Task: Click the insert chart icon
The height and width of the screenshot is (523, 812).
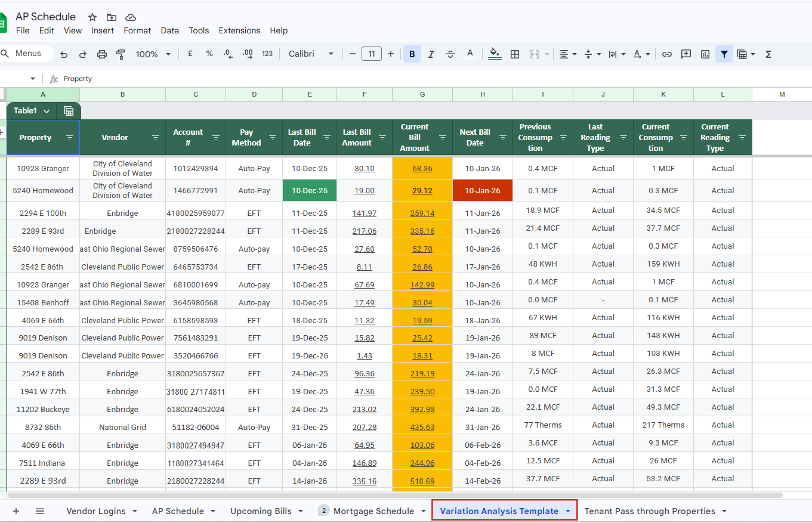Action: [x=705, y=54]
